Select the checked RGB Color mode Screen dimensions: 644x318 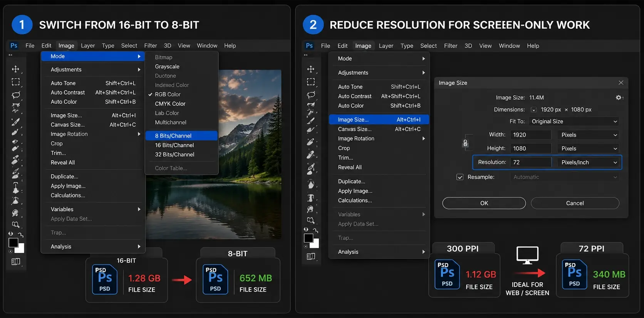[x=181, y=94]
